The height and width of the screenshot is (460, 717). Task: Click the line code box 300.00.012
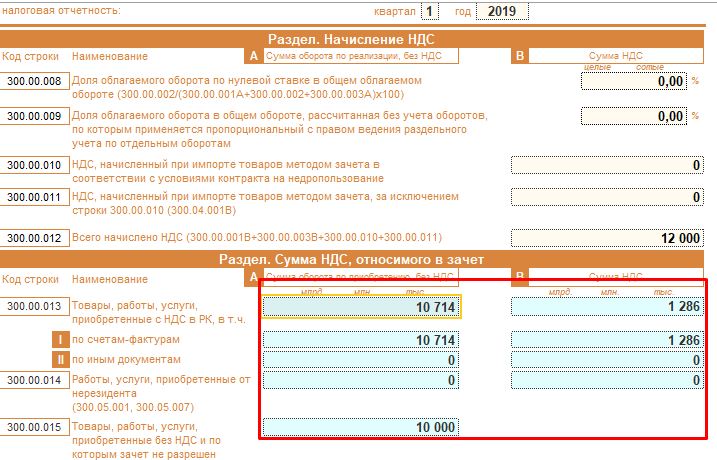[x=35, y=238]
